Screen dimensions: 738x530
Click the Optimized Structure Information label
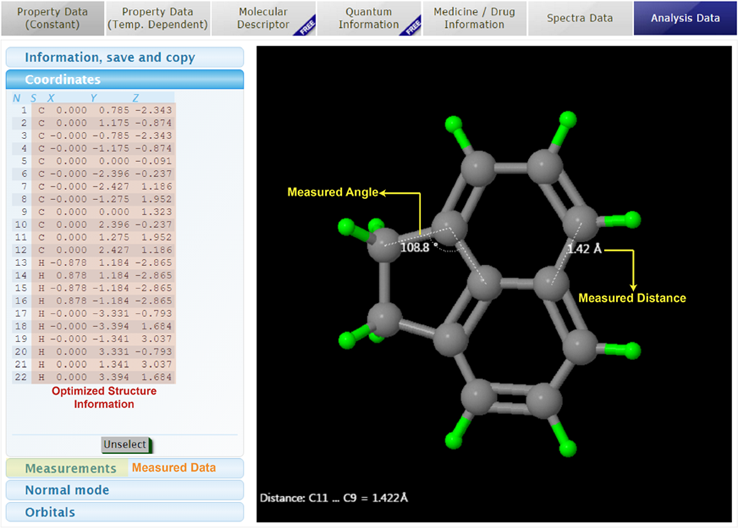click(104, 398)
